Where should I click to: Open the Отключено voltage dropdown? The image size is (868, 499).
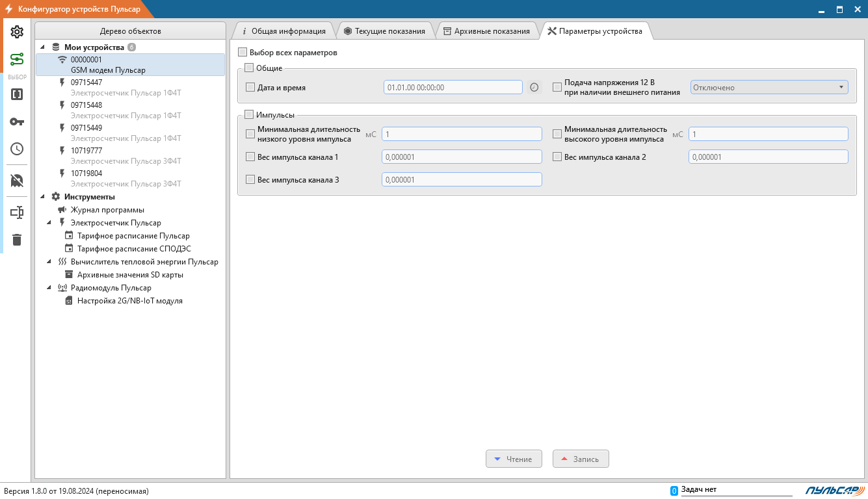pyautogui.click(x=769, y=87)
